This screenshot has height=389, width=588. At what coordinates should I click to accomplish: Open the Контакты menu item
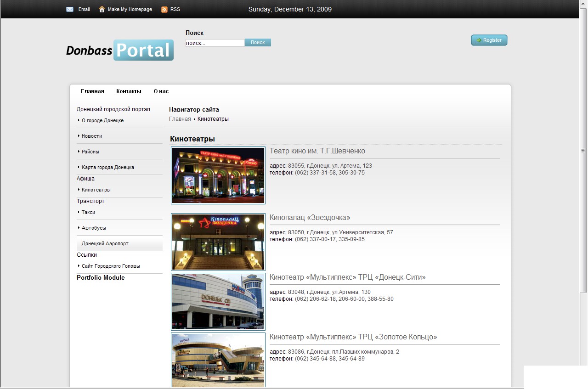[129, 91]
